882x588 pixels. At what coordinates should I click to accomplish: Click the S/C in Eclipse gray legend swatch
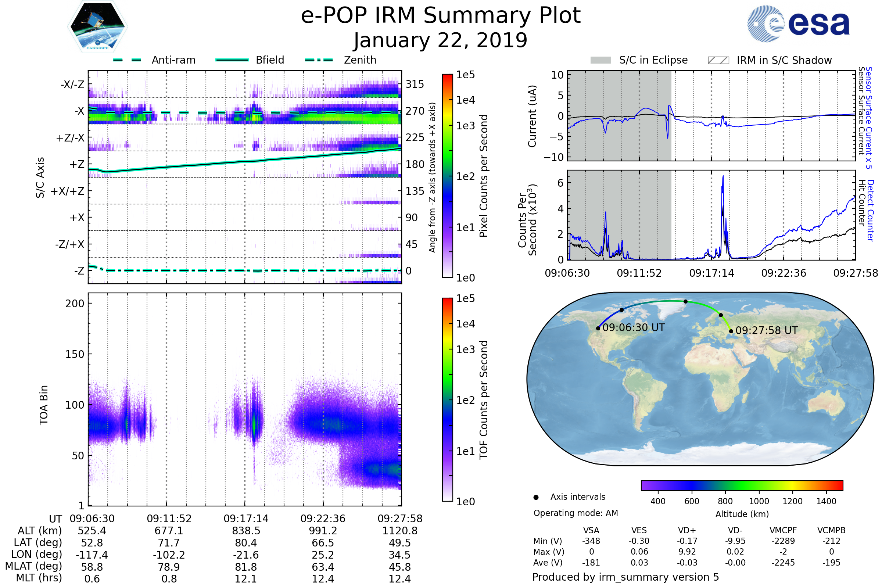[x=601, y=60]
